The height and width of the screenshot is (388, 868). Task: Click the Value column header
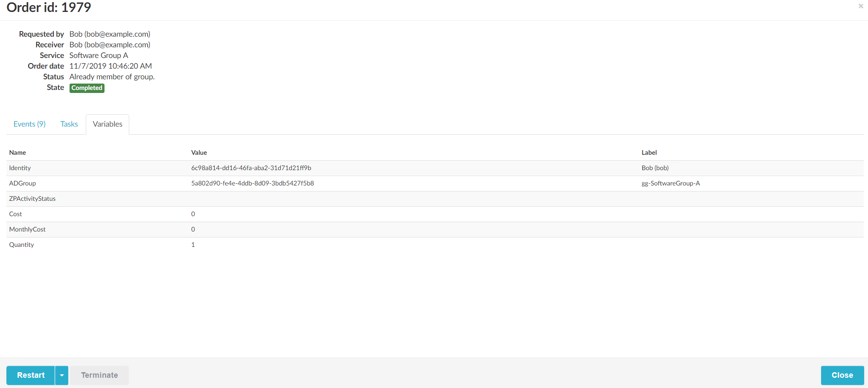click(x=199, y=153)
